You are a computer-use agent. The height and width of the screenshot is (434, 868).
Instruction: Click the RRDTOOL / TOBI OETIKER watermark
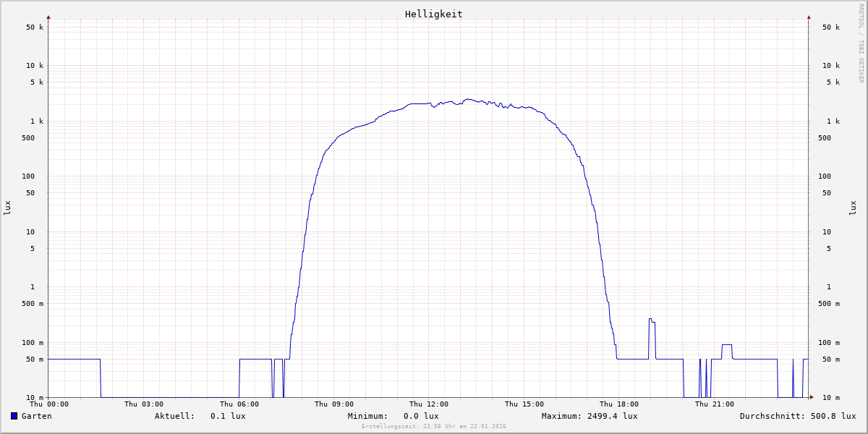tap(861, 43)
